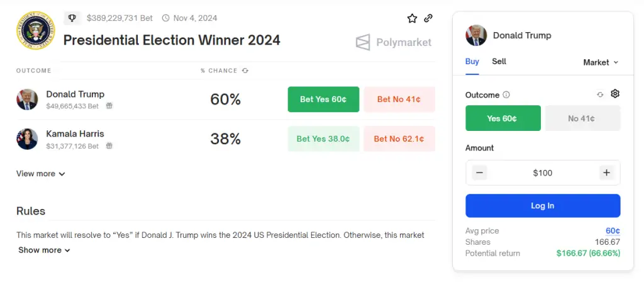The height and width of the screenshot is (287, 644).
Task: Select the No 41¢ outcome option
Action: coord(583,118)
